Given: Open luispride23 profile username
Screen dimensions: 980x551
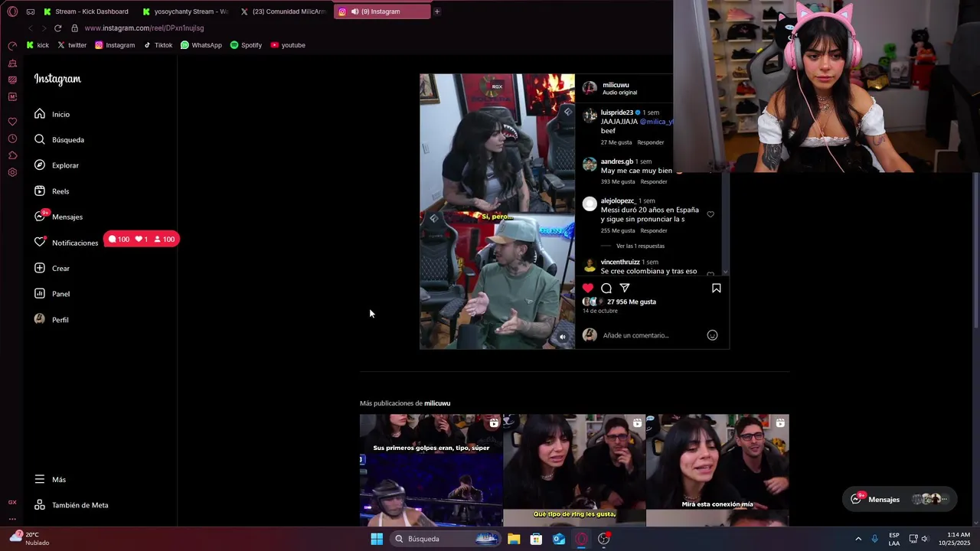Looking at the screenshot, I should (x=617, y=112).
